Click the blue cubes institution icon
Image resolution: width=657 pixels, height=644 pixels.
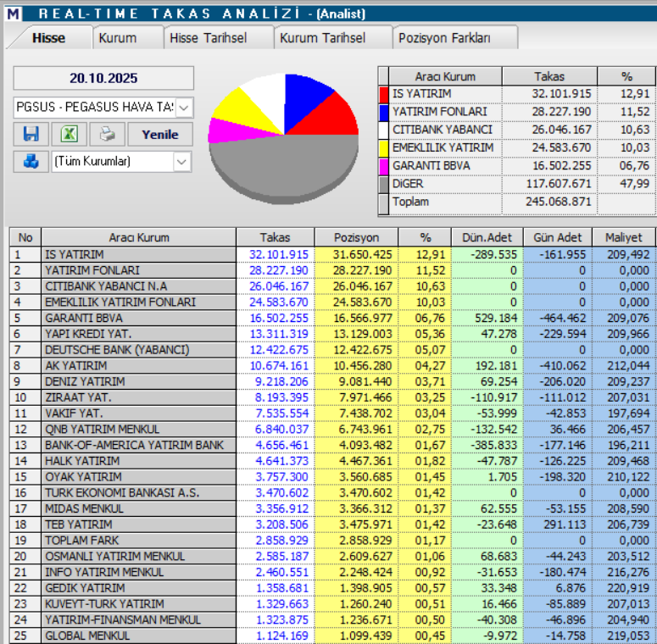coord(31,161)
